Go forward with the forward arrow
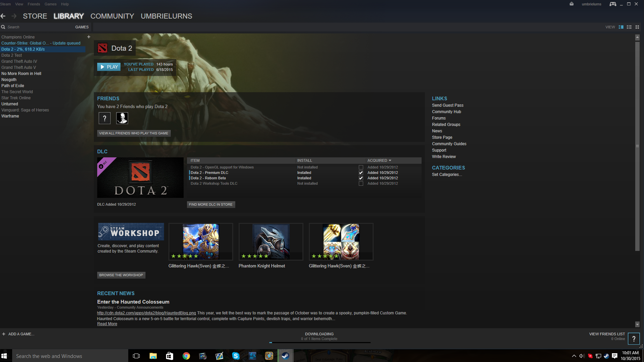The width and height of the screenshot is (644, 362). click(x=14, y=16)
